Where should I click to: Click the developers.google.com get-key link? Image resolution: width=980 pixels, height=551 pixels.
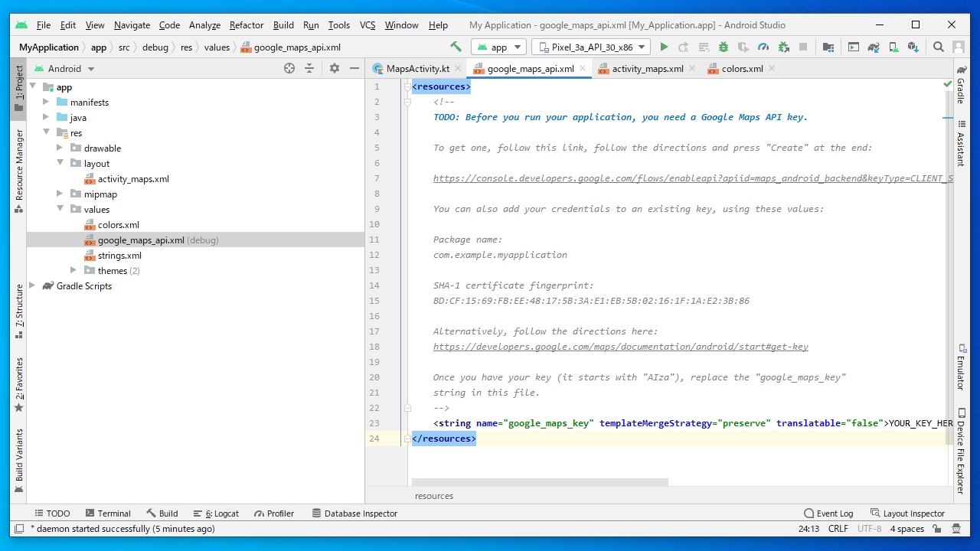[x=621, y=347]
